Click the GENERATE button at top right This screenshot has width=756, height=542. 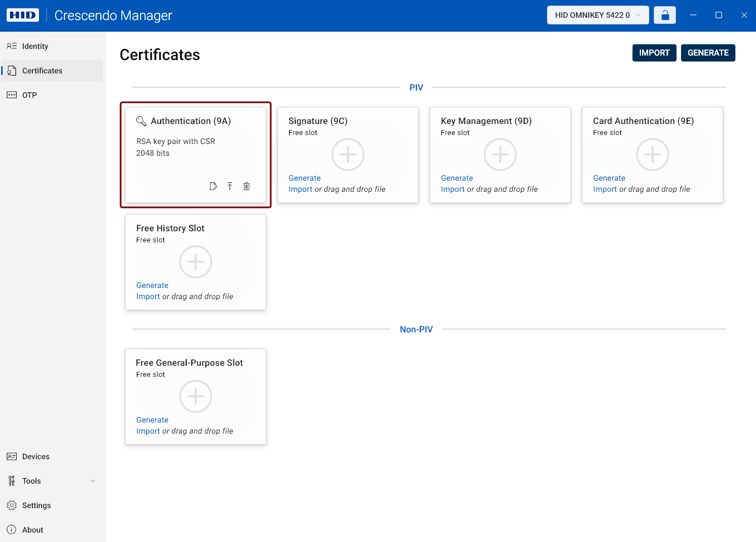708,53
